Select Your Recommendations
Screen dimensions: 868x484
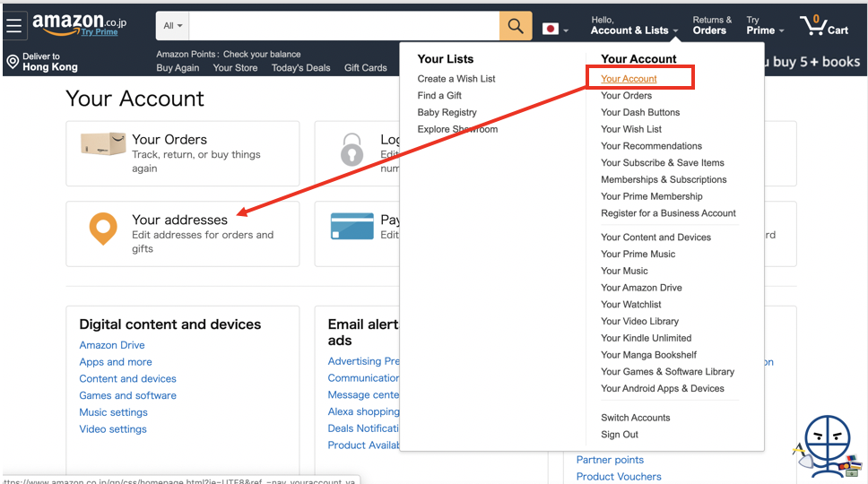click(652, 146)
